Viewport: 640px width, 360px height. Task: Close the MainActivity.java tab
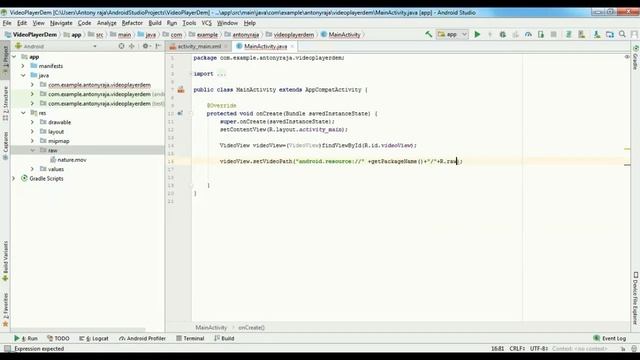(x=292, y=47)
